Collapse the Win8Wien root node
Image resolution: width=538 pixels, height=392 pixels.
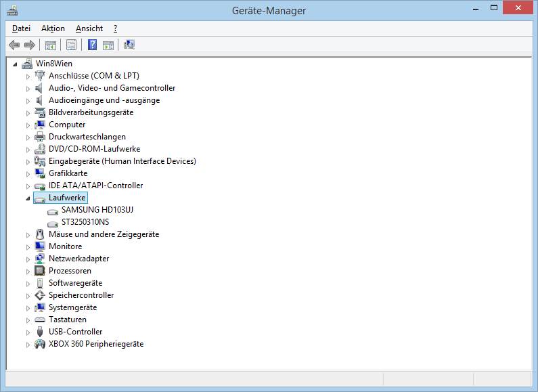15,64
